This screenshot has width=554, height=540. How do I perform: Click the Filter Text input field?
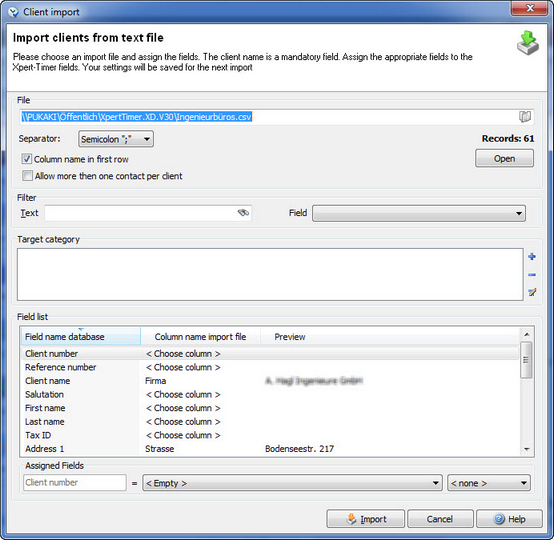coord(148,213)
